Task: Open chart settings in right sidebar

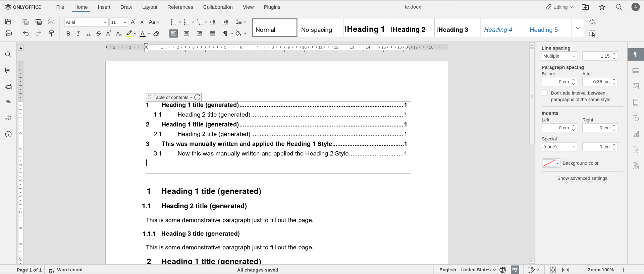Action: coord(636,134)
